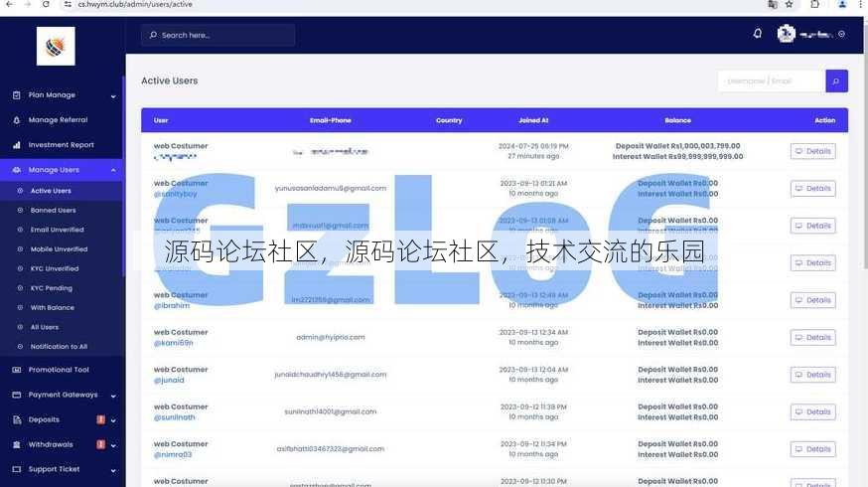Go forward in browser
Image resolution: width=868 pixels, height=487 pixels.
[x=28, y=4]
